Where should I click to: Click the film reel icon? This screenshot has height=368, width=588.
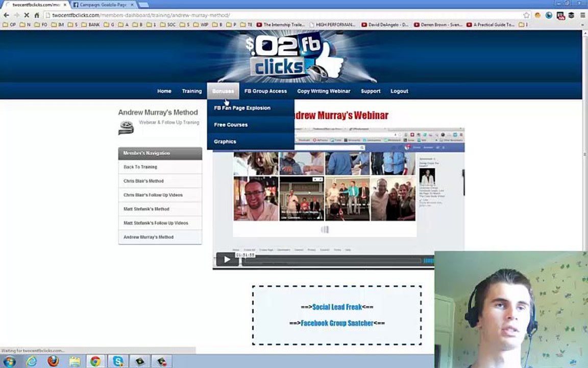126,128
